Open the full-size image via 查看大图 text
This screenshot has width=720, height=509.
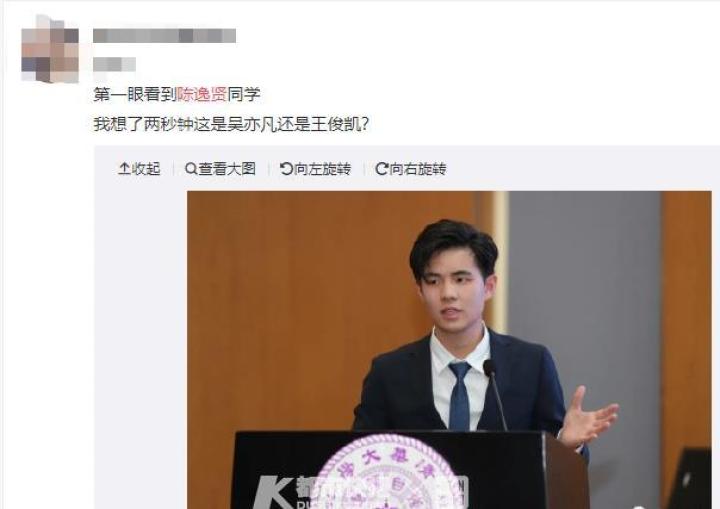point(227,169)
